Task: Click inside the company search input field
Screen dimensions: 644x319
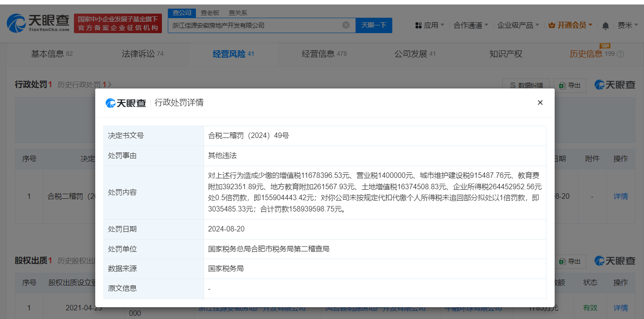Action: (x=259, y=25)
